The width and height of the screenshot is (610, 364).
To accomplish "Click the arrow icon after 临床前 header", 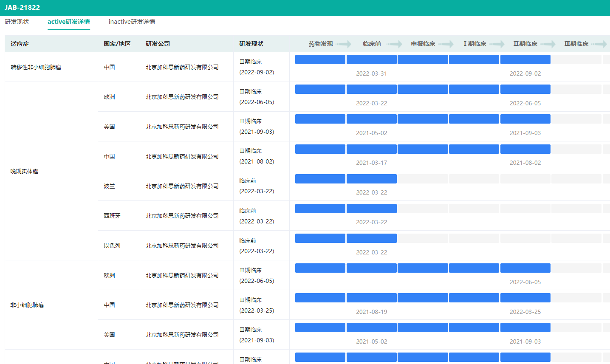I will [x=394, y=44].
